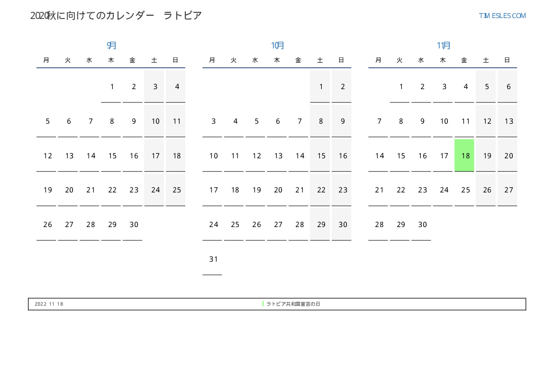Select October 3

[x=212, y=121]
